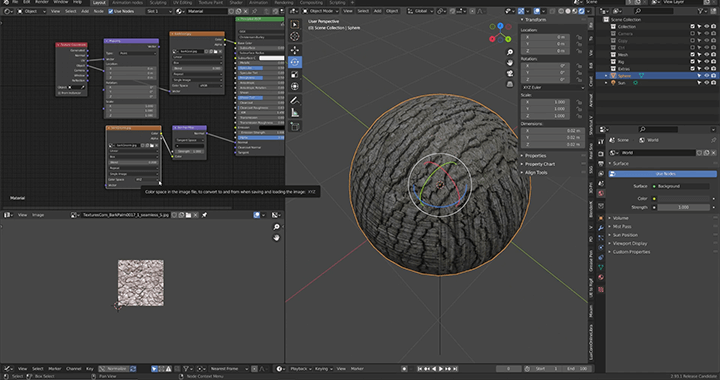The image size is (720, 380).
Task: Click the viewport zoom magnifier icon
Action: (510, 52)
